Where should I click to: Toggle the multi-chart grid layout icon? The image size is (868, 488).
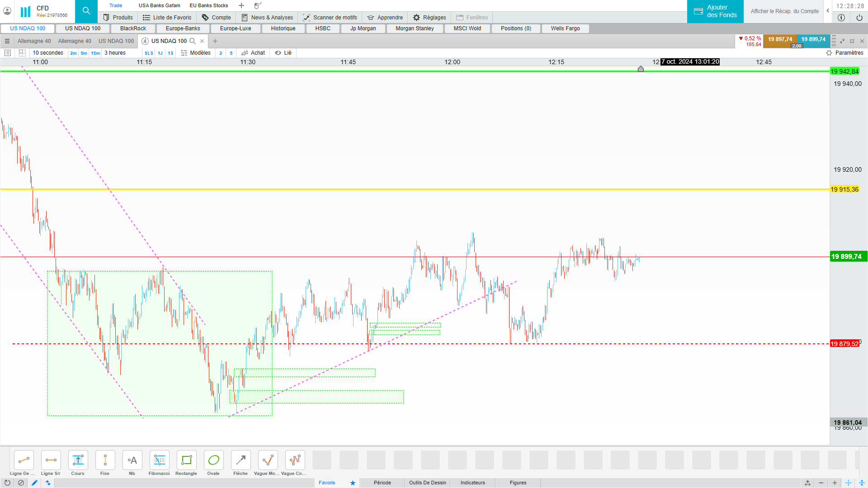(x=22, y=53)
